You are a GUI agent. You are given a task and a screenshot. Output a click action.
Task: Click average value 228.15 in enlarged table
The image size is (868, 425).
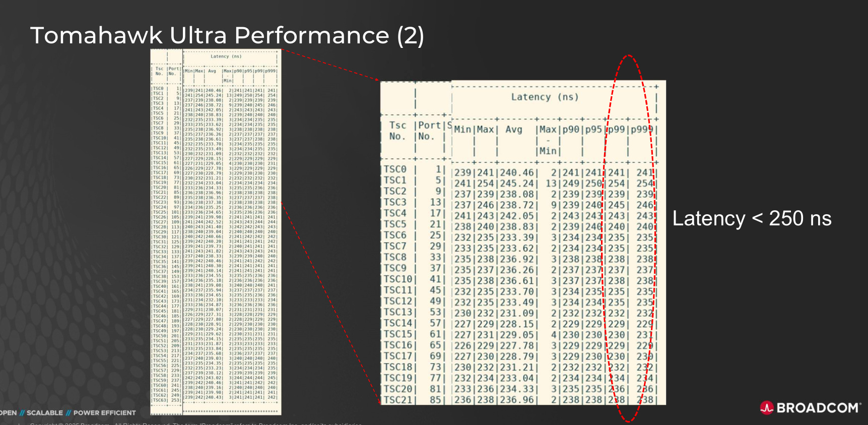click(517, 324)
